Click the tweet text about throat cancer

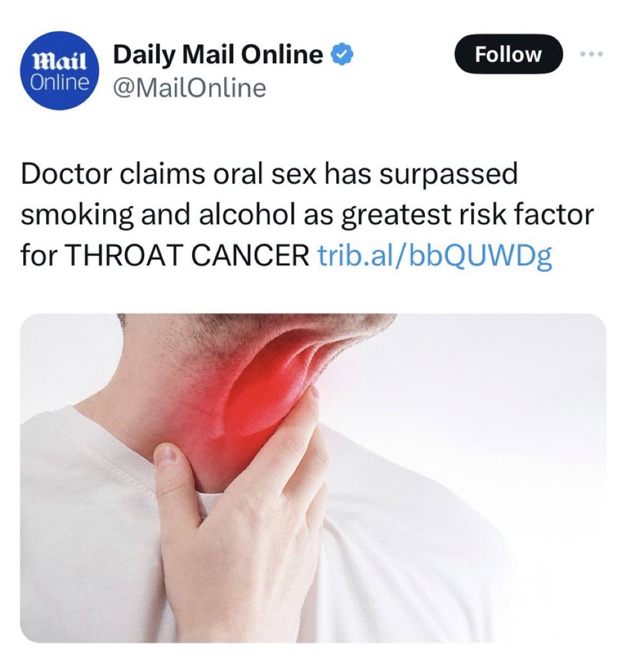pyautogui.click(x=307, y=214)
